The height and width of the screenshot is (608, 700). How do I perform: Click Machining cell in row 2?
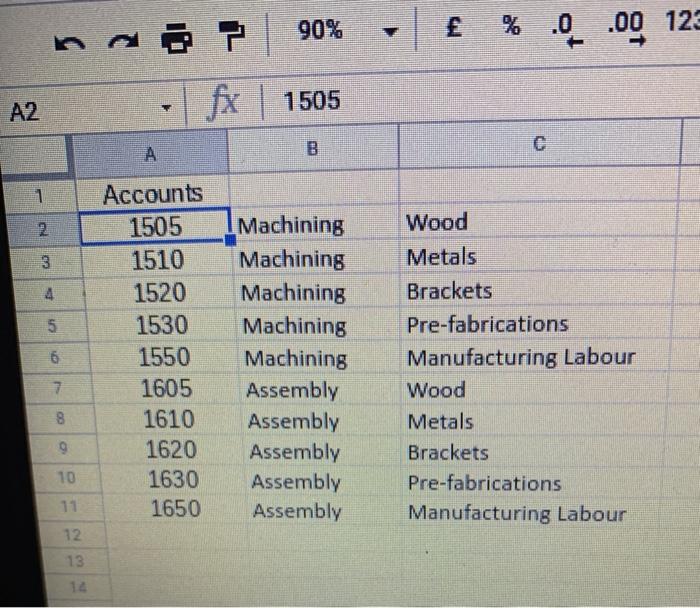click(x=315, y=225)
